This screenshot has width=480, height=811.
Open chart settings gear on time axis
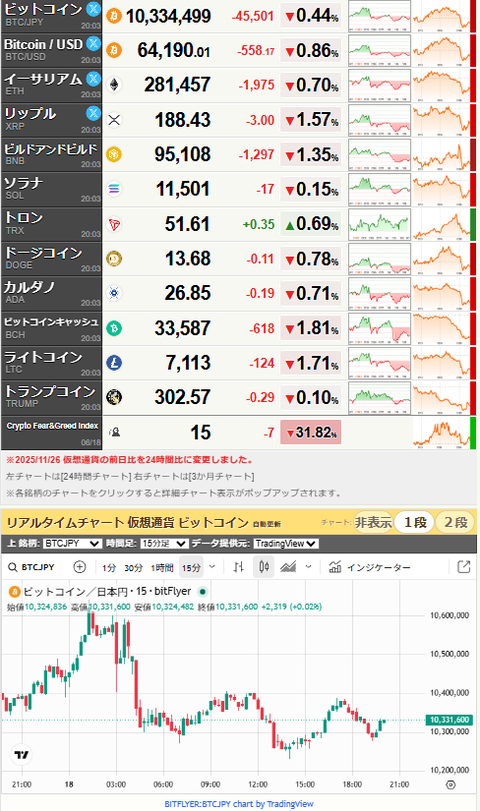(x=451, y=785)
